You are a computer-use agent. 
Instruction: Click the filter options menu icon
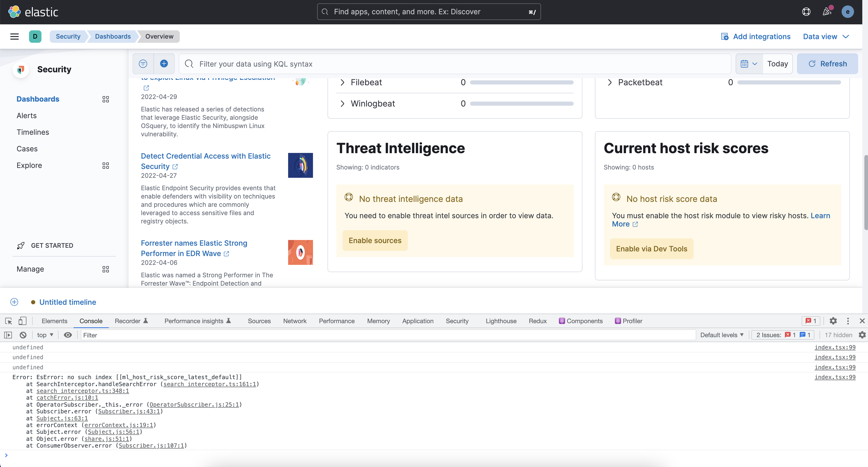143,64
